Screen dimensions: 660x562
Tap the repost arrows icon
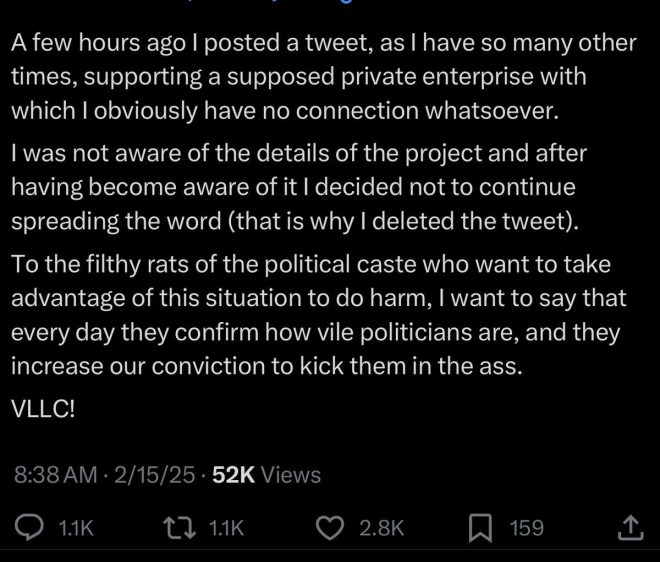(180, 528)
